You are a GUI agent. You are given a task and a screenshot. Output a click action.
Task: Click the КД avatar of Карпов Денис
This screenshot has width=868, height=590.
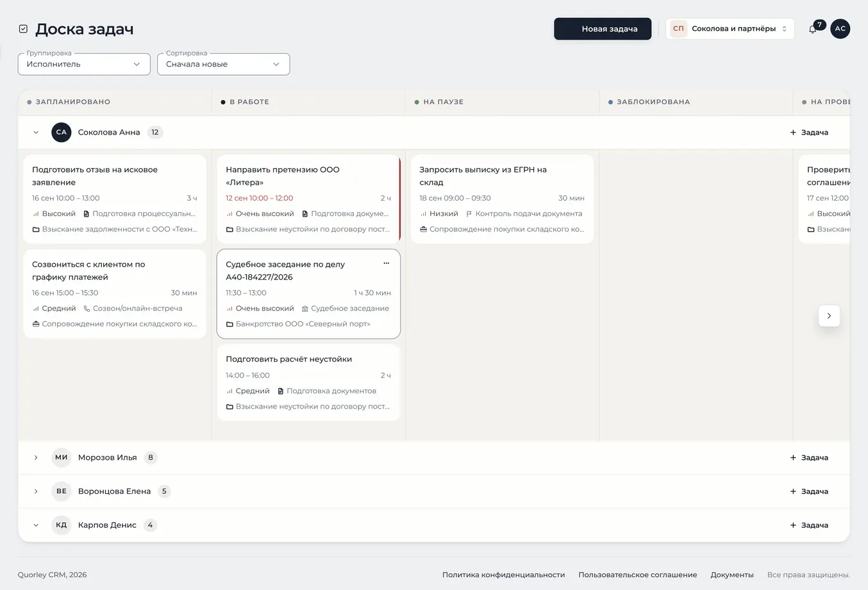point(62,525)
